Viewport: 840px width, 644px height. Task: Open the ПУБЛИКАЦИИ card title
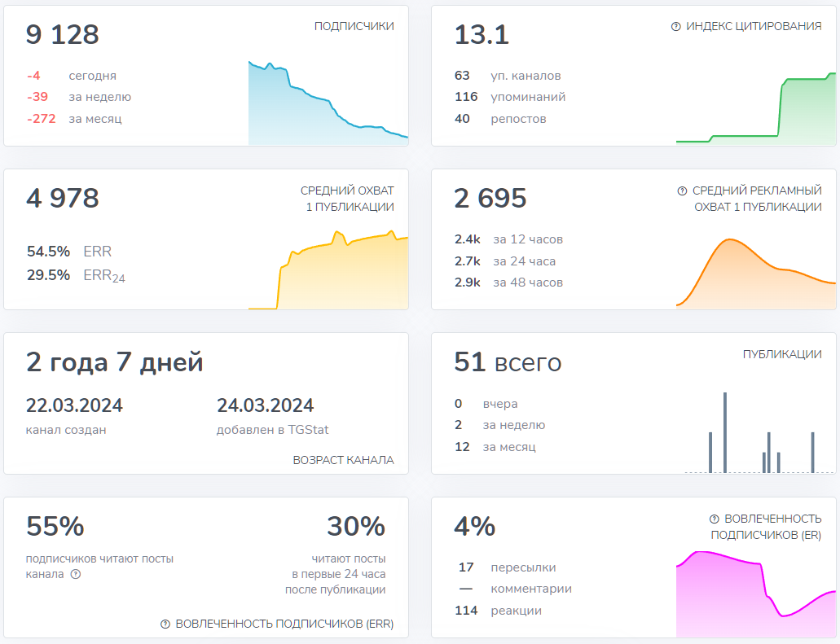tap(781, 355)
